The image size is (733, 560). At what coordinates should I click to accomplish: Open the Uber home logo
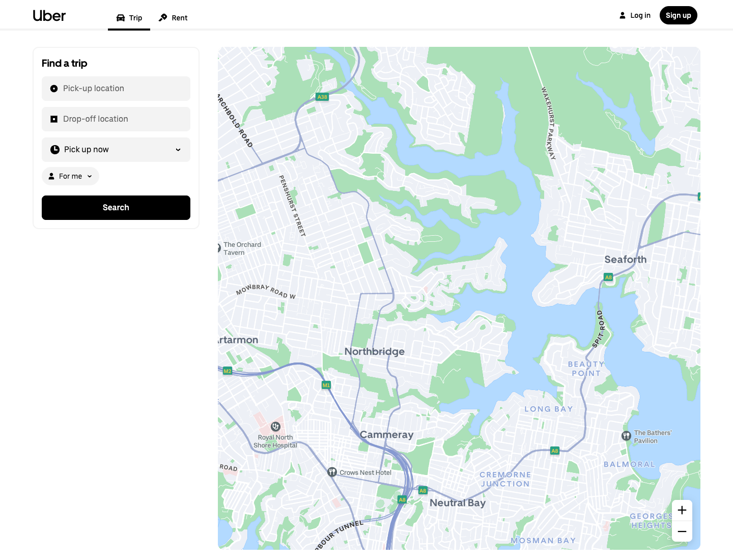pos(49,16)
